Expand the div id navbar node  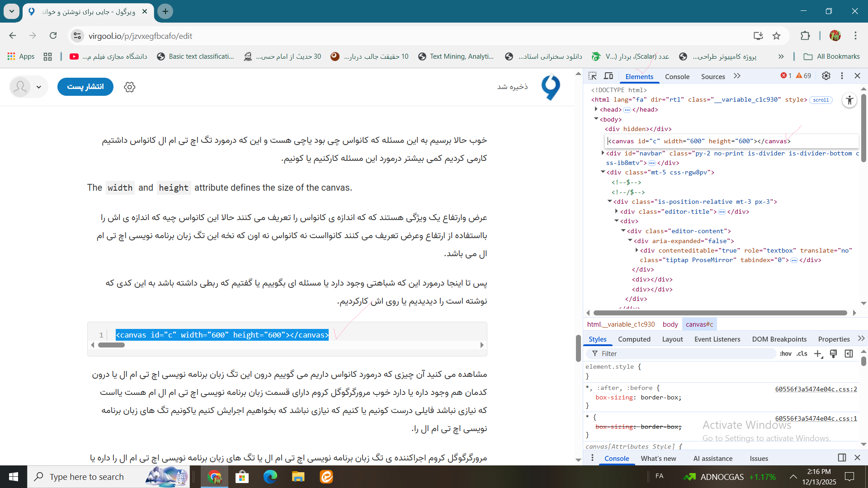[x=603, y=153]
